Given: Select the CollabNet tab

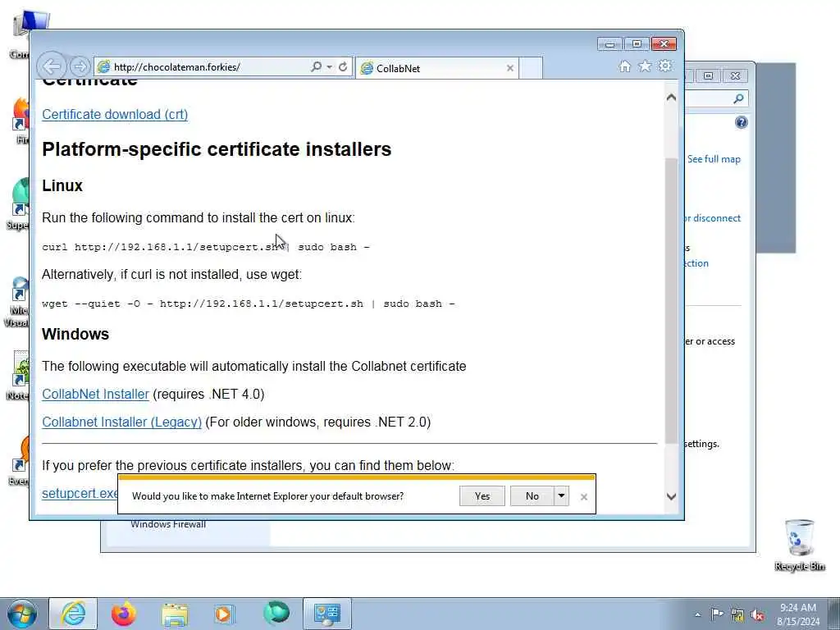Looking at the screenshot, I should click(x=436, y=68).
